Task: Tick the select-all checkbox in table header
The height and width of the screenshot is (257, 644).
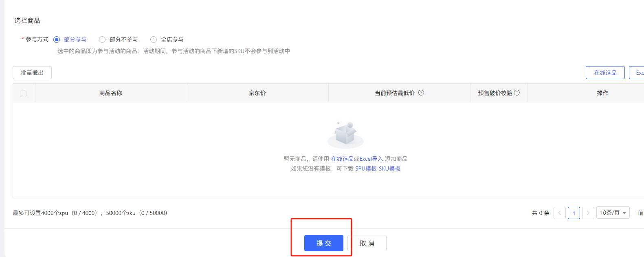Action: pos(23,94)
